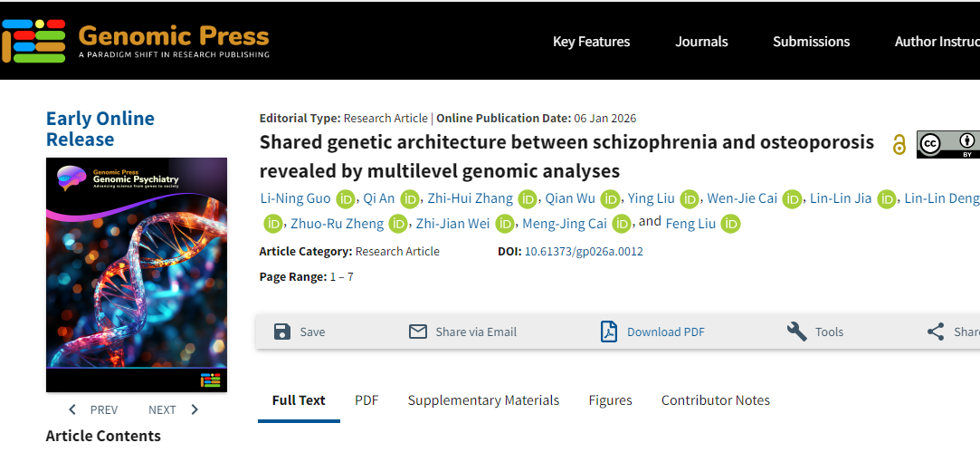
Task: Go to next issue with NEXT chevron
Action: [x=194, y=409]
